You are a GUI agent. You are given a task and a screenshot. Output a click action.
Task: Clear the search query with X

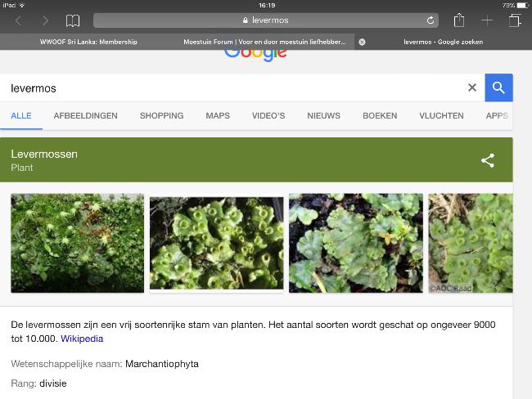coord(472,87)
